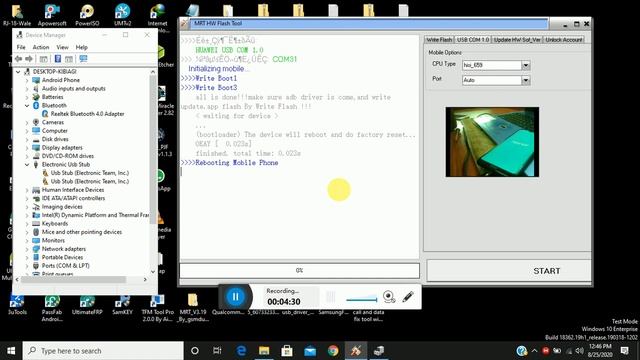Open Help menu in Device Manager
The height and width of the screenshot is (360, 640).
(82, 47)
